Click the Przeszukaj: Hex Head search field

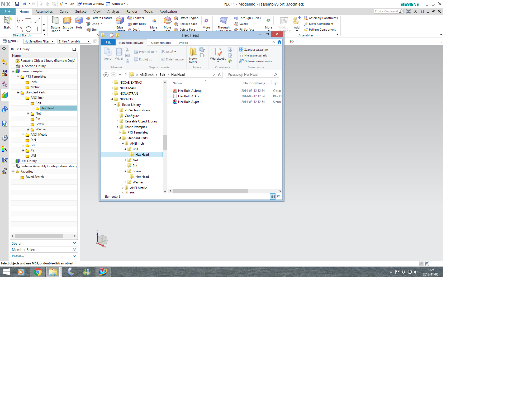click(252, 75)
